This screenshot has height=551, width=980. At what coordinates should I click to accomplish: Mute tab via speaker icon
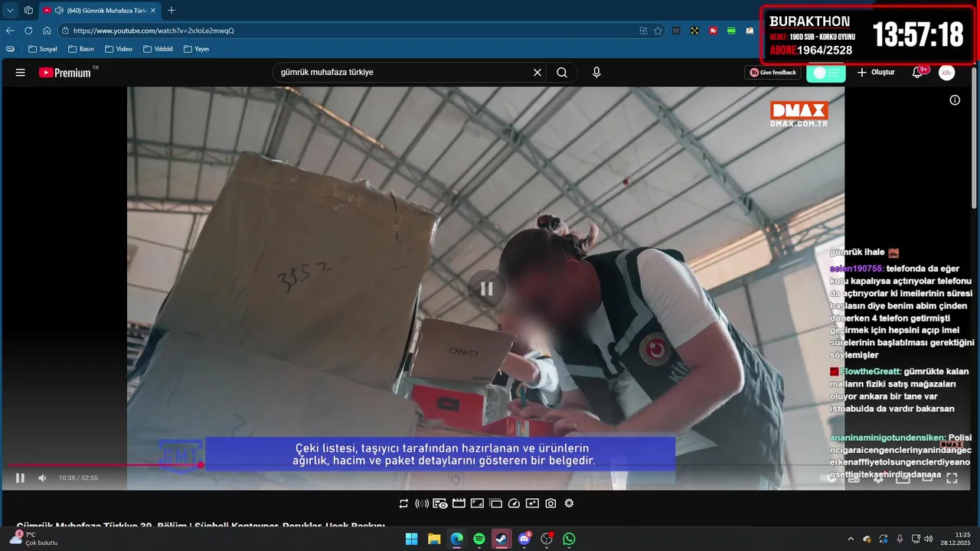59,10
